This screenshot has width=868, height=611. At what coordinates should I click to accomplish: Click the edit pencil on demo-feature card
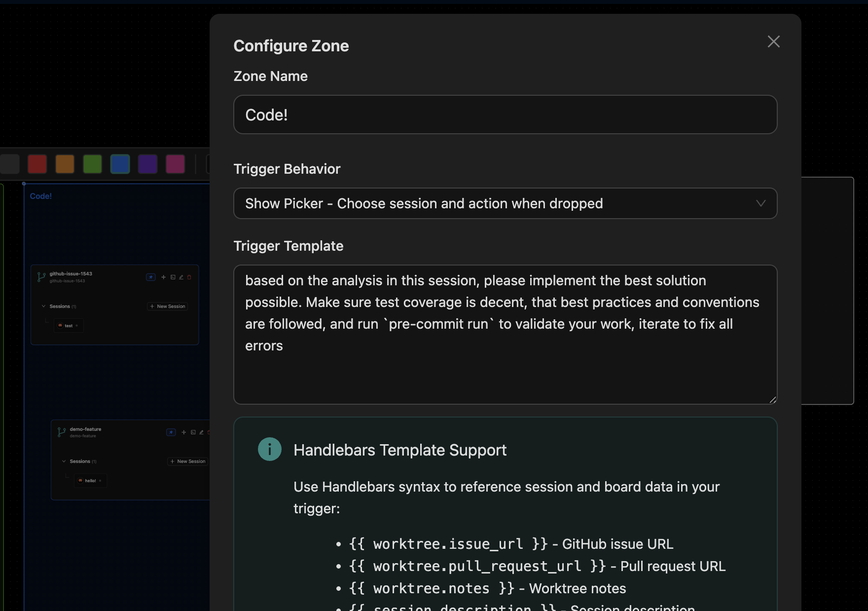202,432
